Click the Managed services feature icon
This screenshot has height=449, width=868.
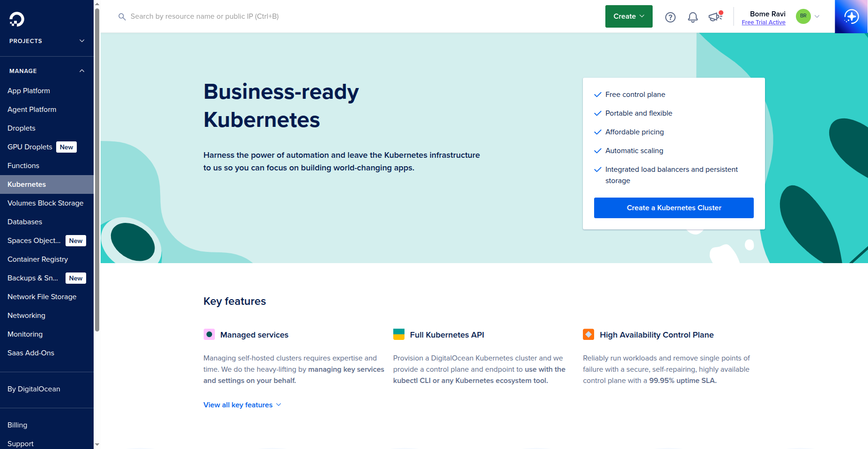click(209, 334)
